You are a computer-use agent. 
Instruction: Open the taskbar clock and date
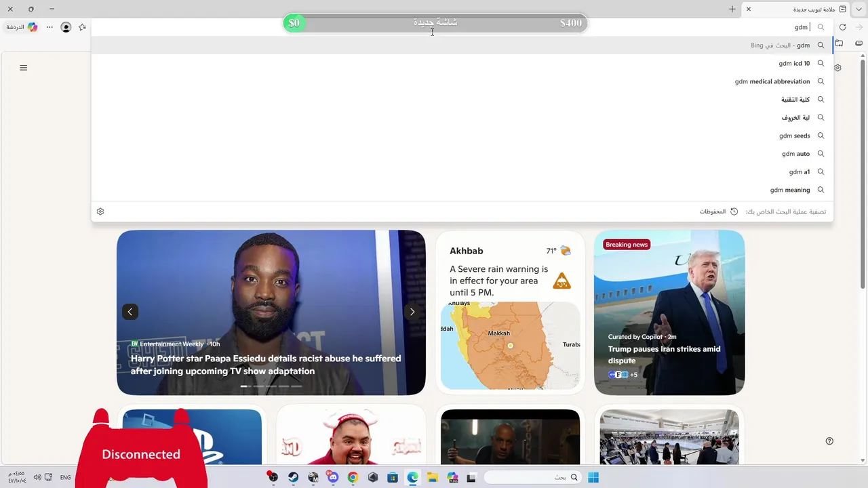click(17, 477)
